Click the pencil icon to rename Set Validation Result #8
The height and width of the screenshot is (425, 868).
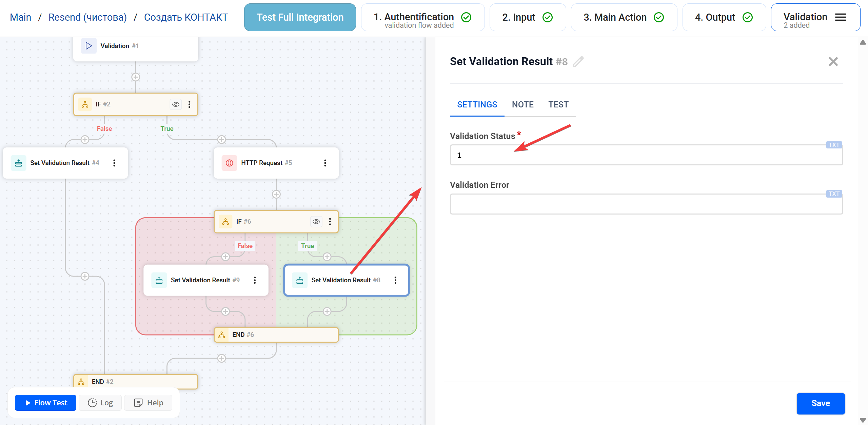click(578, 62)
